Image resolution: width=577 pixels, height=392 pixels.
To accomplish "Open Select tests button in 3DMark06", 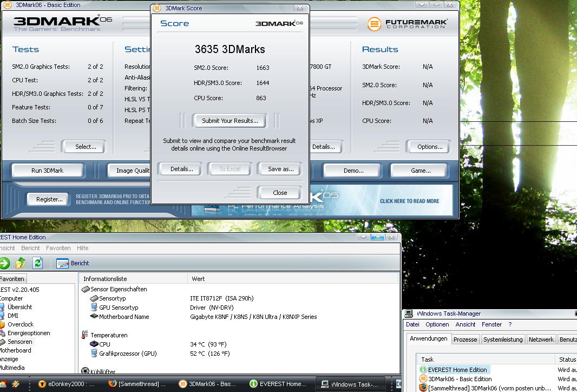I will point(83,147).
